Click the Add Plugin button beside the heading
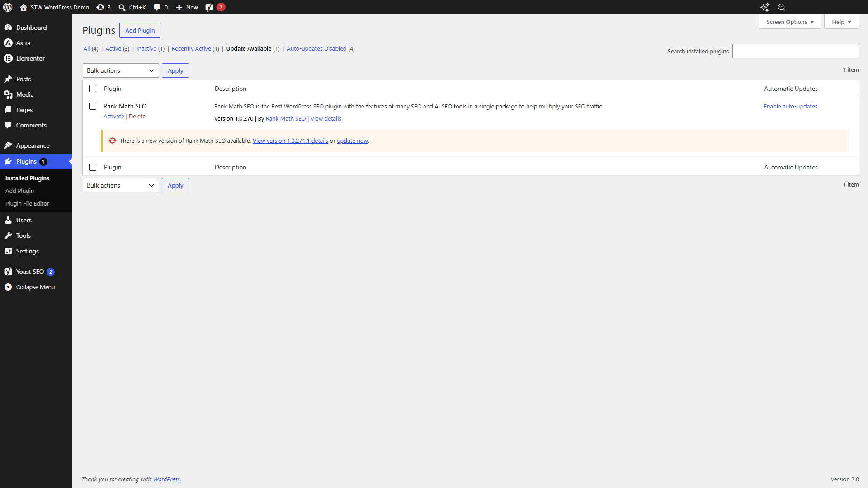Image resolution: width=868 pixels, height=488 pixels. tap(140, 30)
